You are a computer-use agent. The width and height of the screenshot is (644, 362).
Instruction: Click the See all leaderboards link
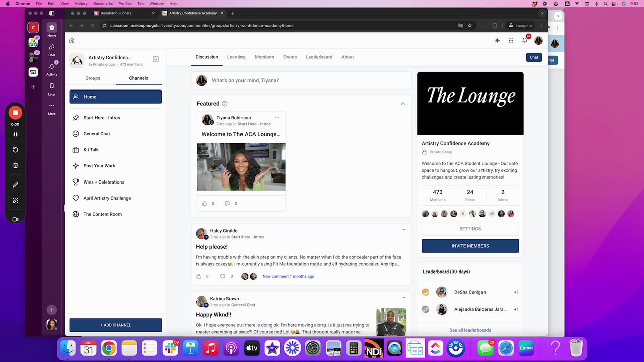pos(470,330)
